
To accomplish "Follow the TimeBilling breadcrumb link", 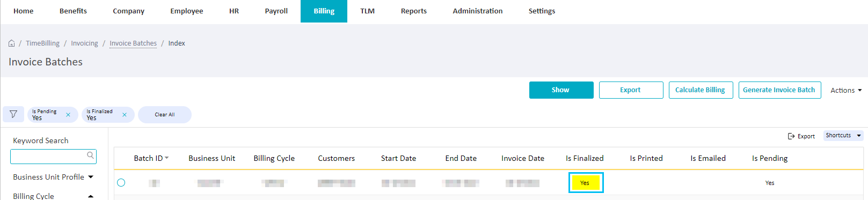I will tap(43, 43).
